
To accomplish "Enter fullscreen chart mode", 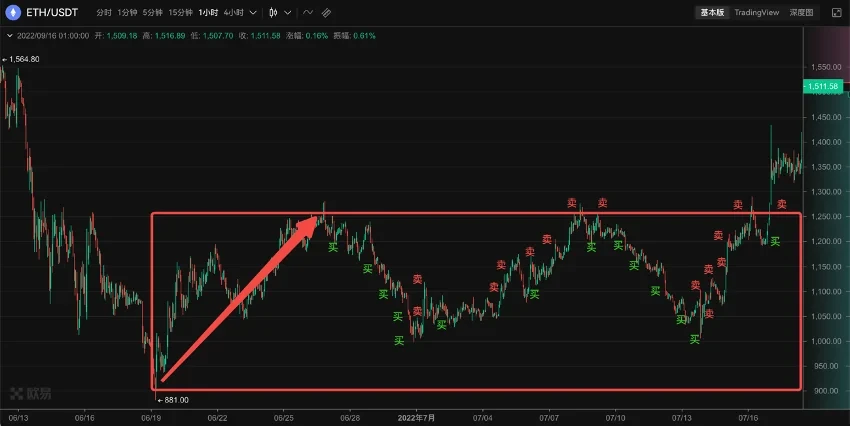I will coord(835,13).
